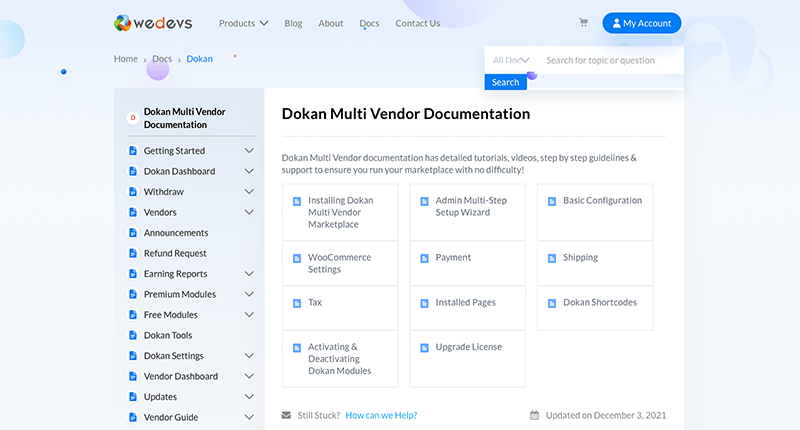Open the All Docs dropdown in search
This screenshot has height=430, width=800.
tap(511, 60)
